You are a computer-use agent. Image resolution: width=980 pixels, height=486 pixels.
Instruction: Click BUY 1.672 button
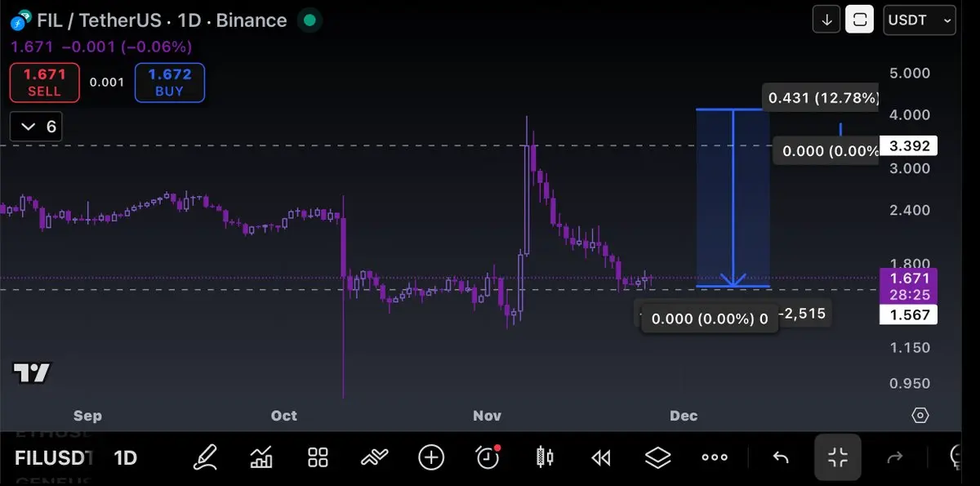(x=169, y=82)
